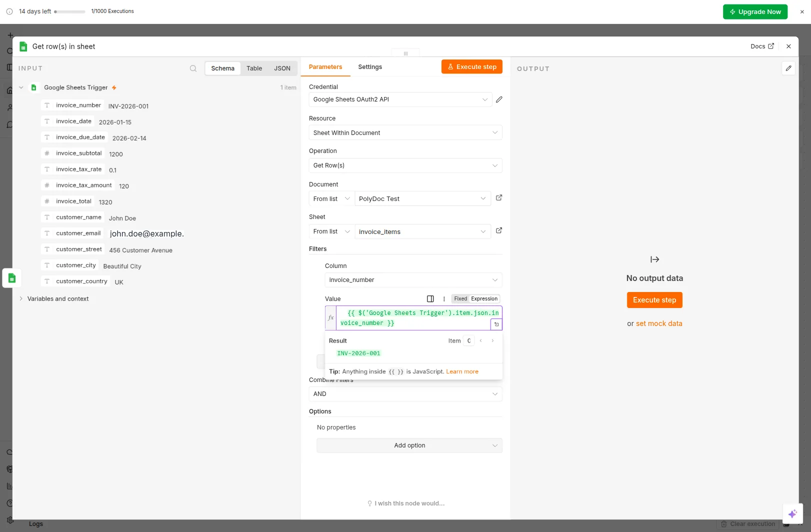Screen dimensions: 811x532
Task: Click the trigger lightning bolt icon
Action: [114, 87]
